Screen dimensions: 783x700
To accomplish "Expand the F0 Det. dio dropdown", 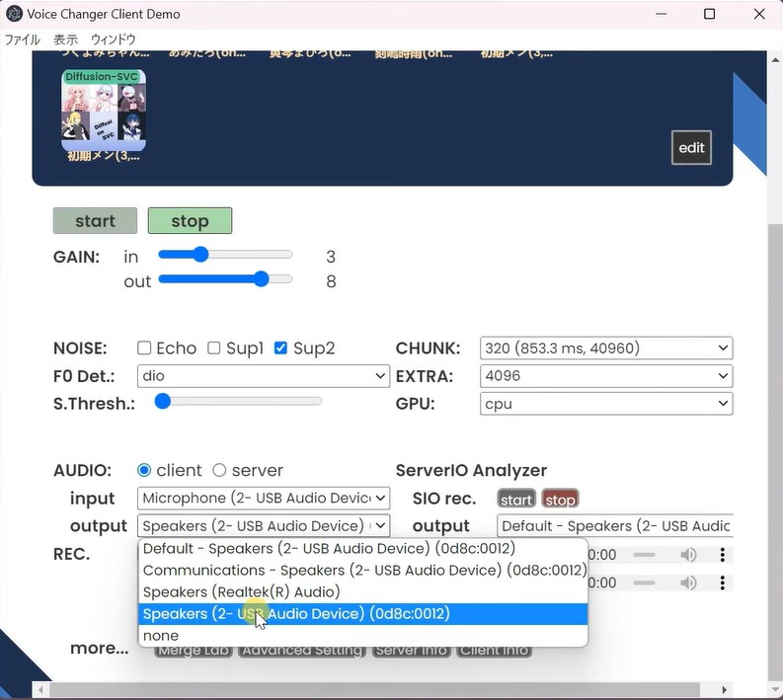I will (264, 376).
